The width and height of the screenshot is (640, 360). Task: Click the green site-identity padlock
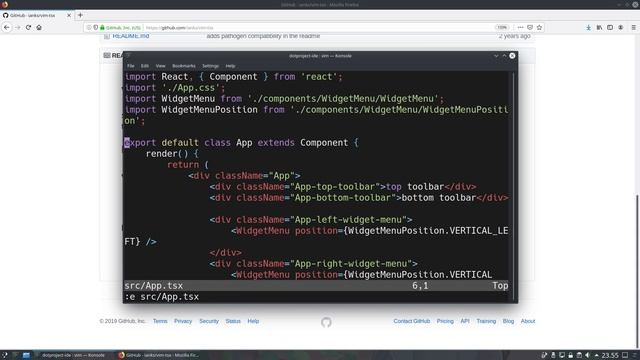(x=102, y=27)
